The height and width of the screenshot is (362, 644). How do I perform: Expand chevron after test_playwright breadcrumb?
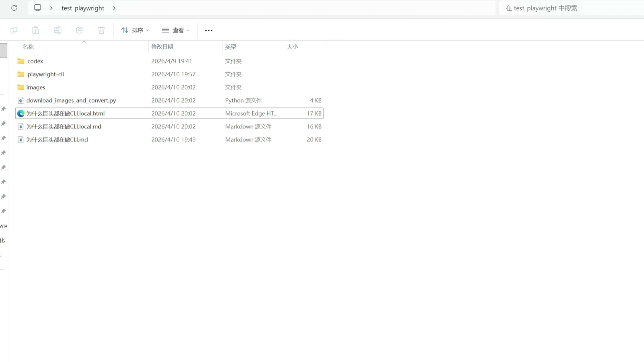(114, 8)
